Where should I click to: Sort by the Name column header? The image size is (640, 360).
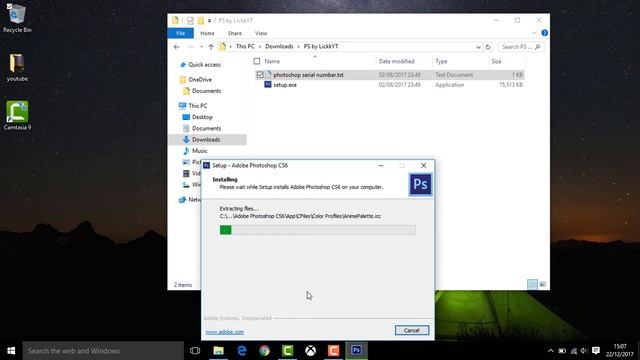point(272,61)
